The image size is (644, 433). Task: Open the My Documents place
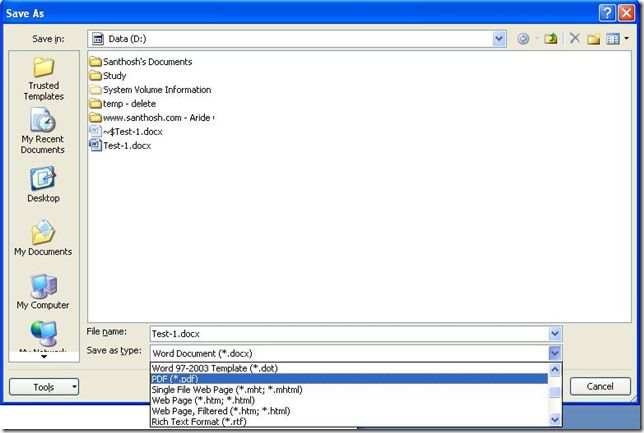43,238
